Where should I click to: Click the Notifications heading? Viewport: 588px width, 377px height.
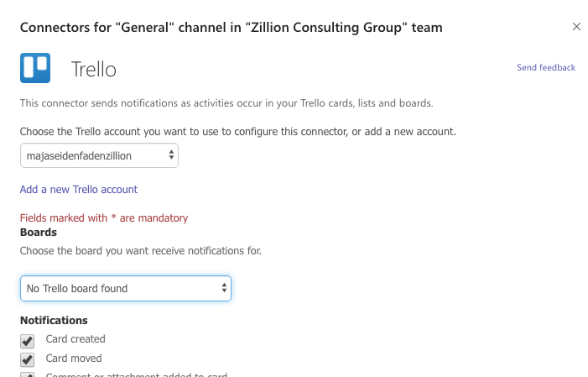(54, 320)
